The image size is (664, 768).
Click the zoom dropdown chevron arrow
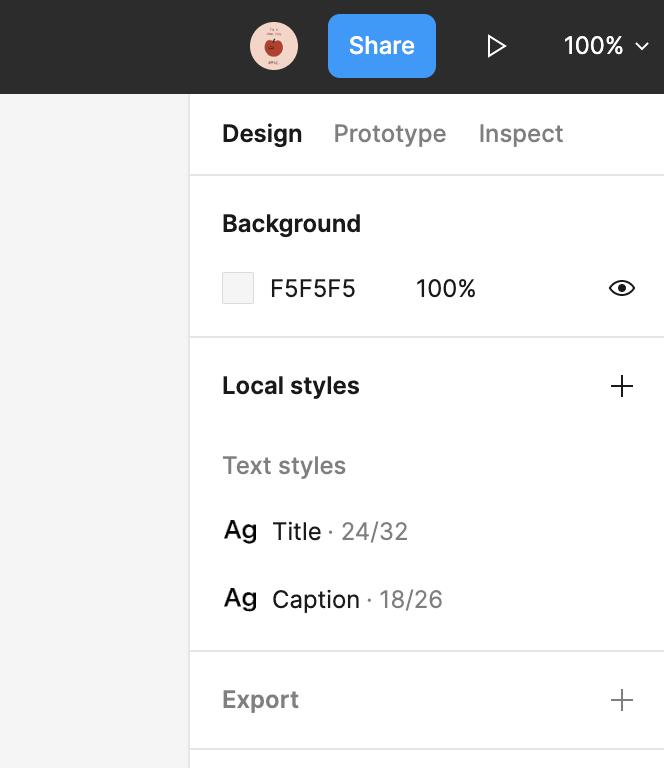[641, 47]
